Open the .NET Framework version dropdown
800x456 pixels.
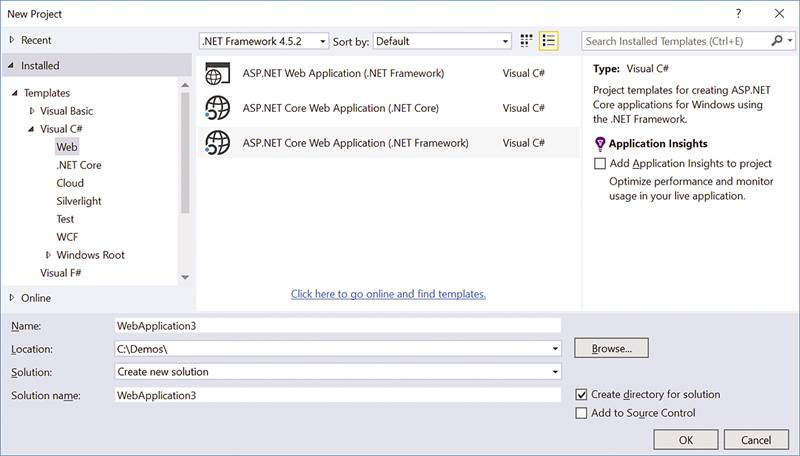pos(264,41)
